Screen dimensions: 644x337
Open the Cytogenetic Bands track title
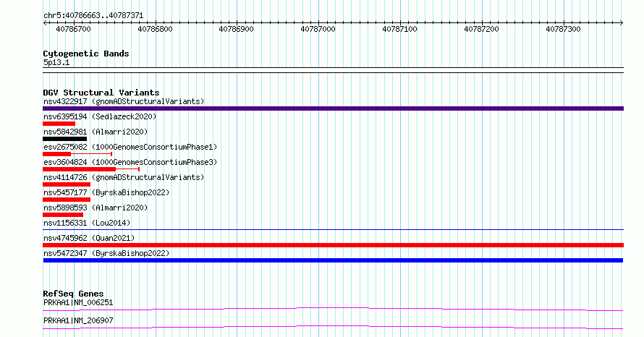[86, 54]
